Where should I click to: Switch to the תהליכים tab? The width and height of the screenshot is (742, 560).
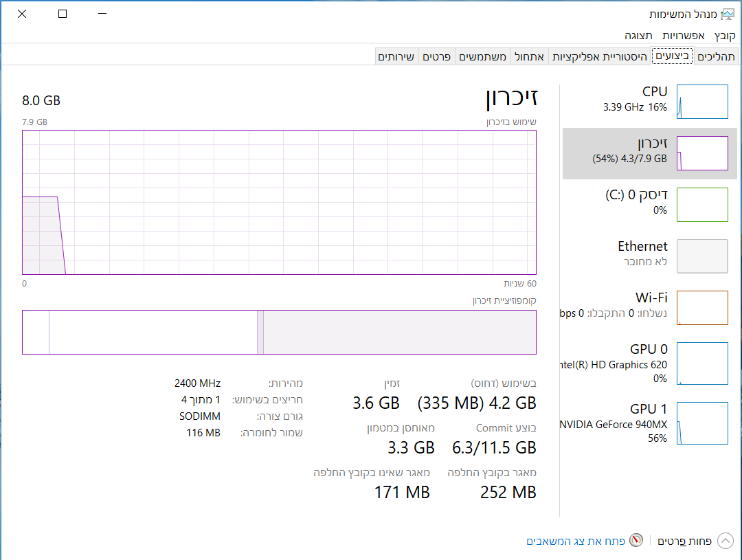[x=716, y=56]
